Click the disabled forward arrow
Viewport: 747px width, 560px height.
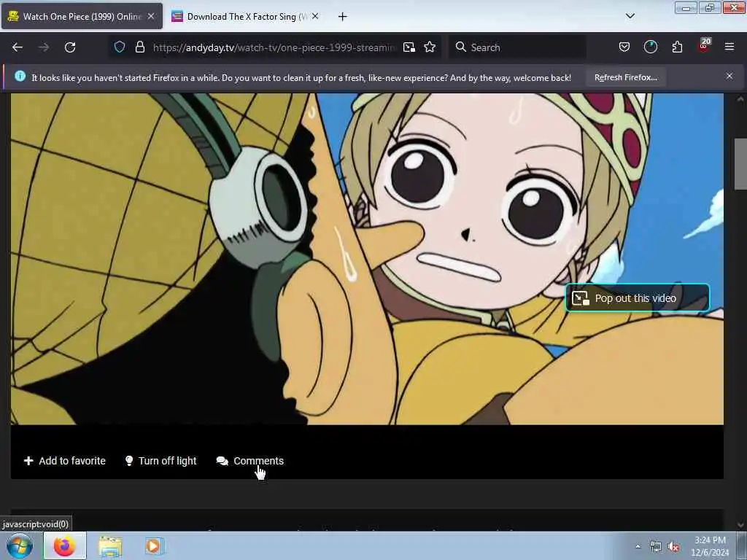44,47
